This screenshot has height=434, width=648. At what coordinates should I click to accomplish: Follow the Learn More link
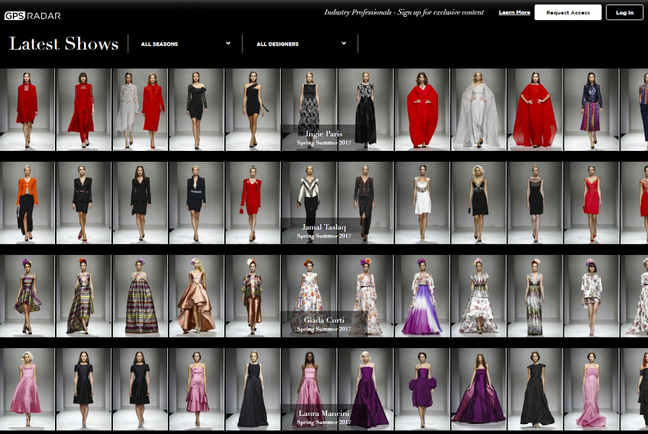click(x=514, y=13)
